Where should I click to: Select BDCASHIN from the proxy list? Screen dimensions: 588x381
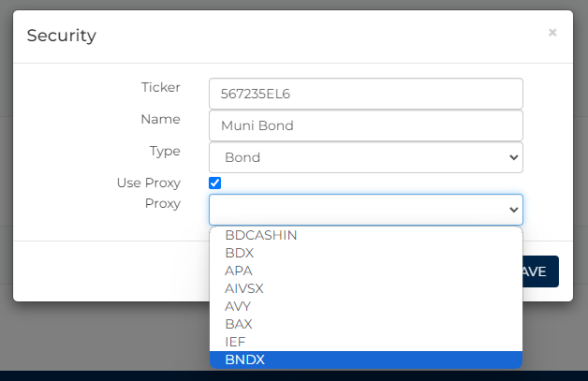tap(260, 236)
